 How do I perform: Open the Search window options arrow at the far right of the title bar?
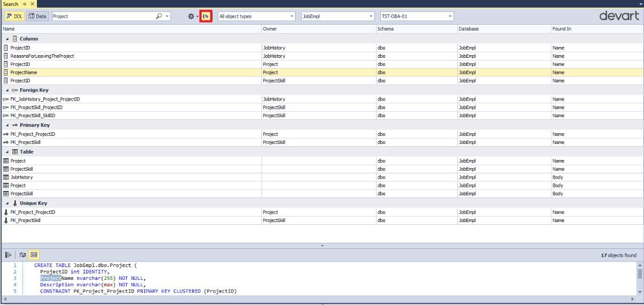[640, 4]
